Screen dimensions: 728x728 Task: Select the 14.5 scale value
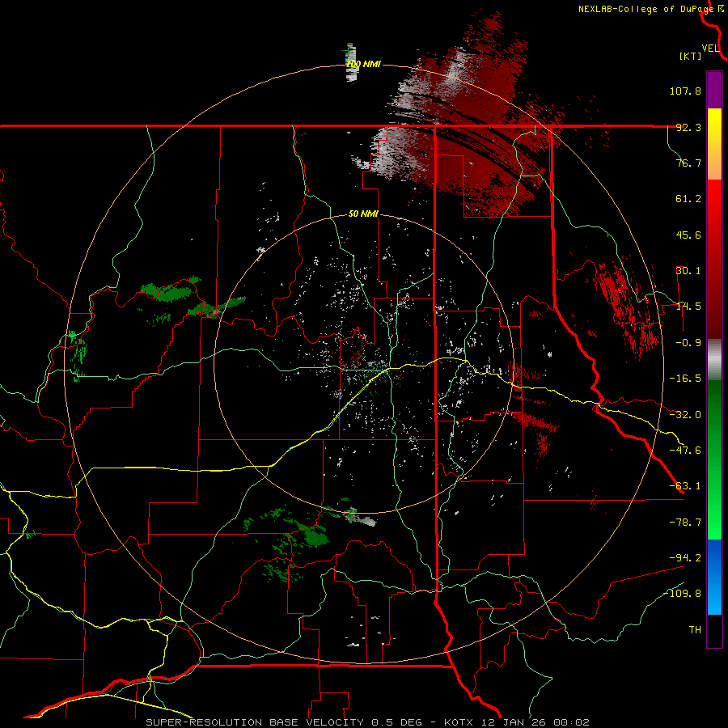(x=688, y=307)
